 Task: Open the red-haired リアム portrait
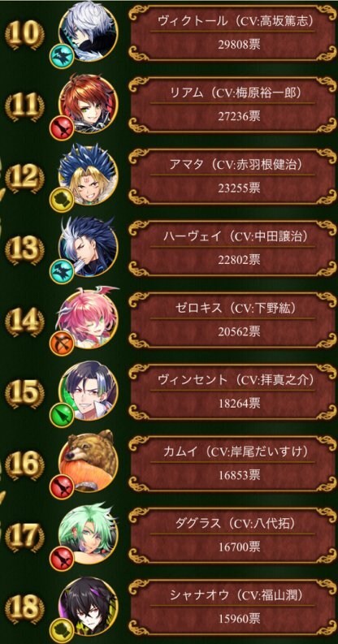point(88,103)
